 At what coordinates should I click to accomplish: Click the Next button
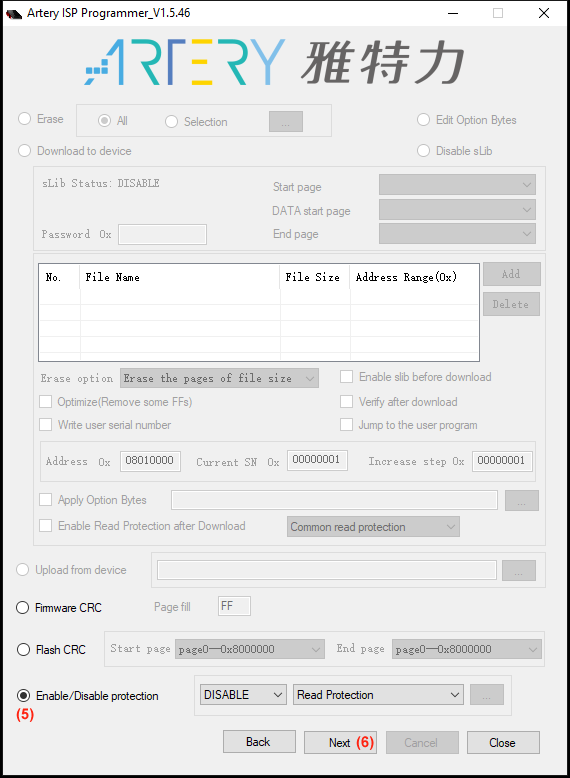(340, 743)
